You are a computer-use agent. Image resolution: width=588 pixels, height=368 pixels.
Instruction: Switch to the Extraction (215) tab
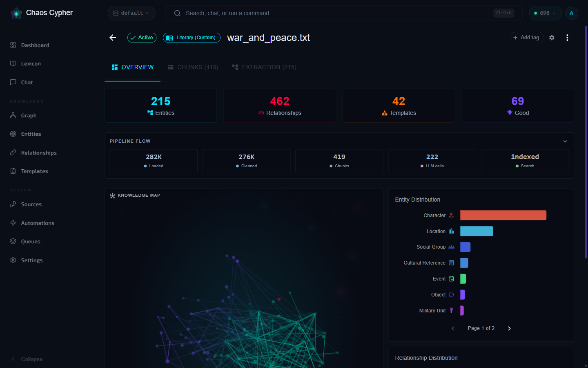click(264, 67)
